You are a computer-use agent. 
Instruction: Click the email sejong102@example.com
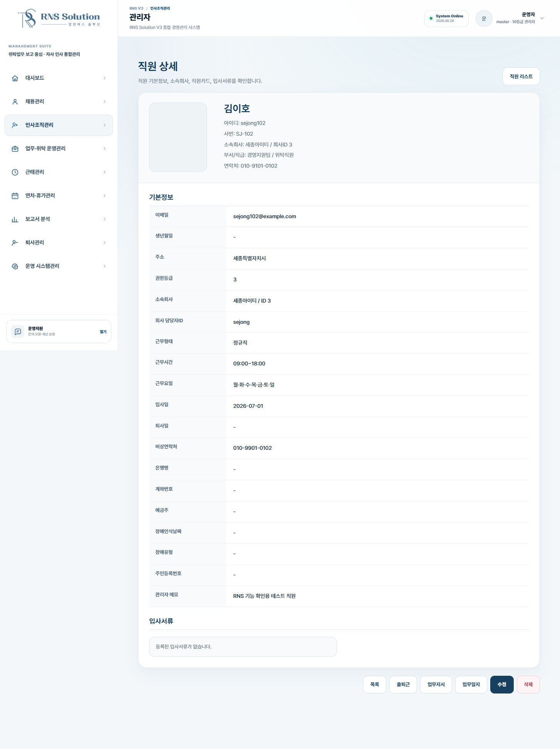265,217
